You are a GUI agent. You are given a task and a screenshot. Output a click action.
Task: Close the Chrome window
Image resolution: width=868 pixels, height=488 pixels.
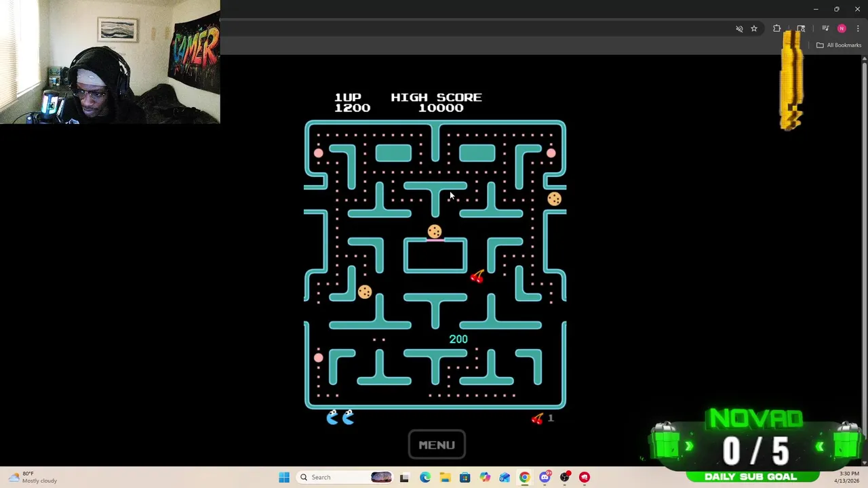[857, 9]
